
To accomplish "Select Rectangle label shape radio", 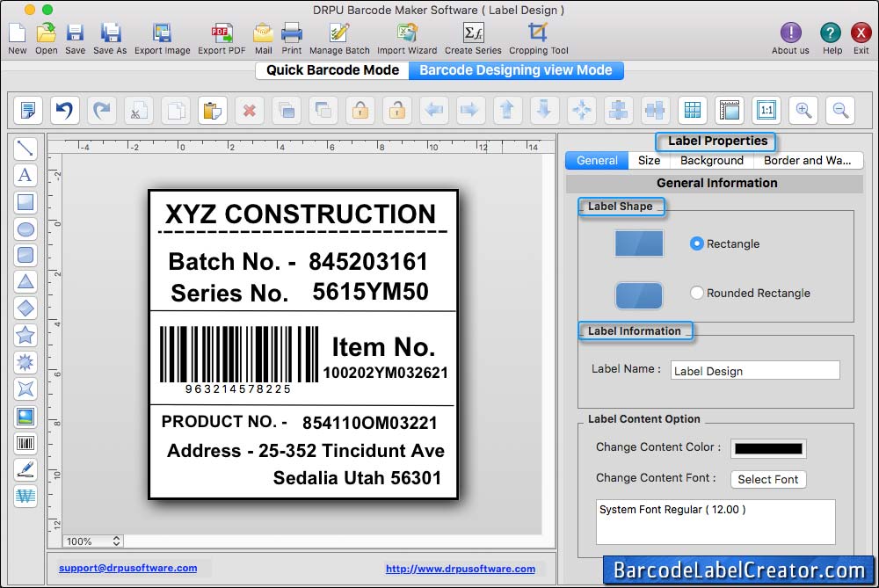I will [x=696, y=243].
